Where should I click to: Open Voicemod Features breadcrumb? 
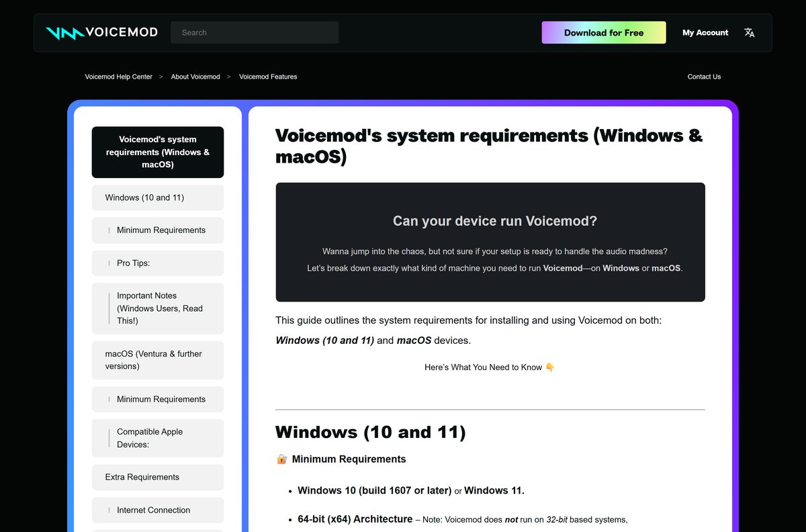268,77
